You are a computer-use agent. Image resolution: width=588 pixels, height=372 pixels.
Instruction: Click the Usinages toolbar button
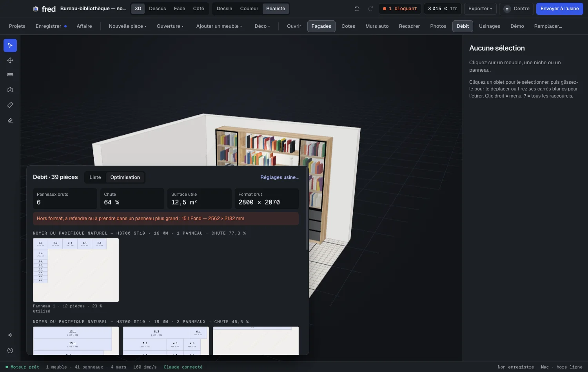tap(490, 26)
